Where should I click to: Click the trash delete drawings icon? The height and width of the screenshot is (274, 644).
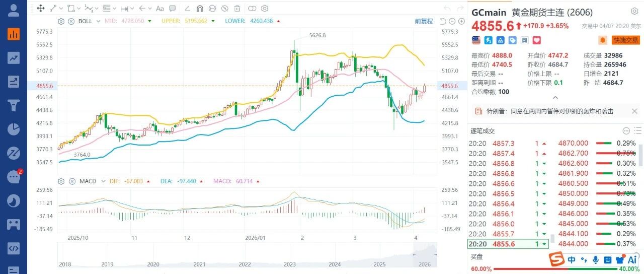click(x=237, y=9)
